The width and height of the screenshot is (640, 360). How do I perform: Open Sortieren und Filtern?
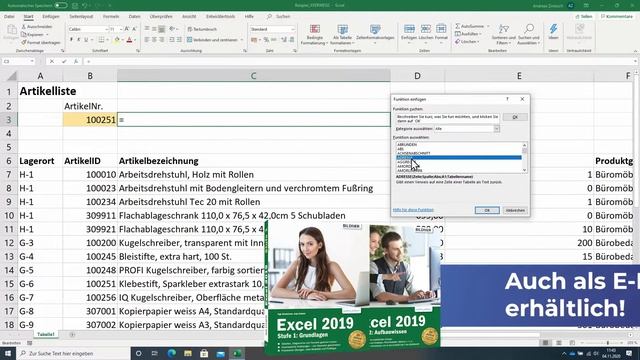[504, 34]
